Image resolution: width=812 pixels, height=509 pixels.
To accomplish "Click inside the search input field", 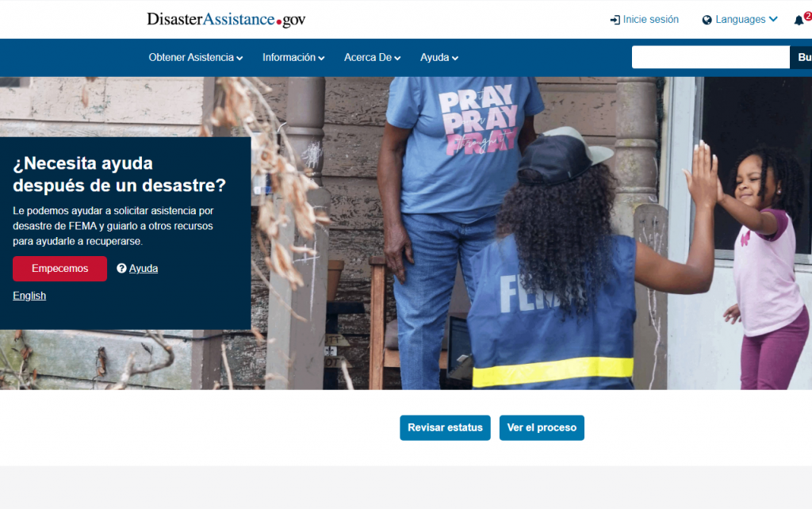I will pos(710,57).
